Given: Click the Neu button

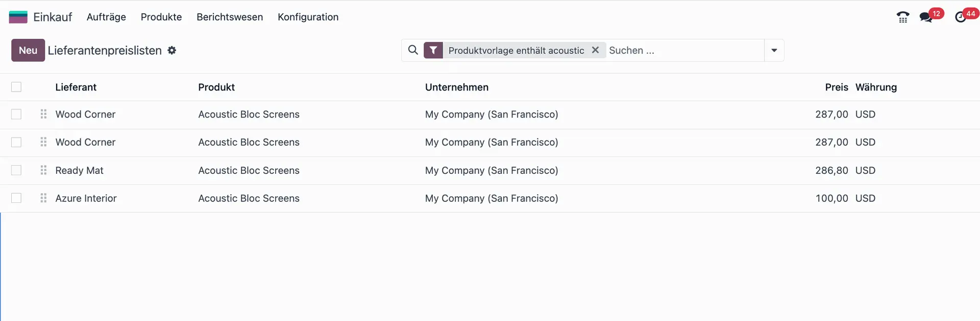Looking at the screenshot, I should [28, 50].
